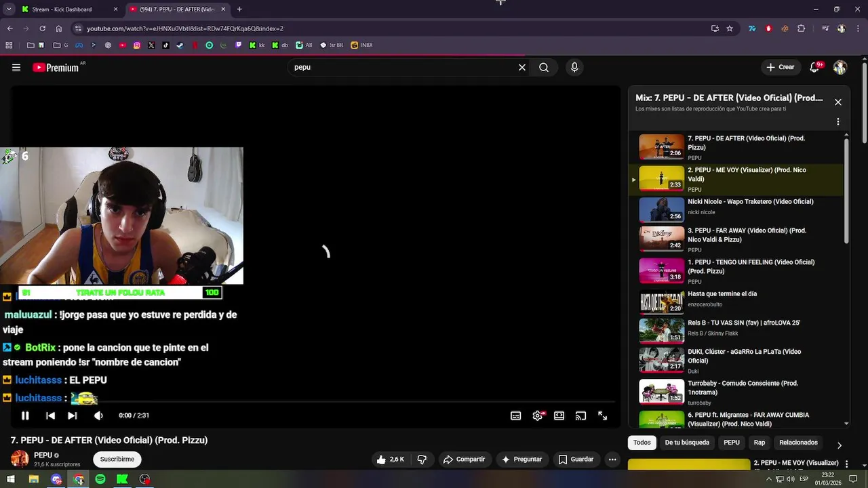Run search with magnifying glass button

point(544,67)
